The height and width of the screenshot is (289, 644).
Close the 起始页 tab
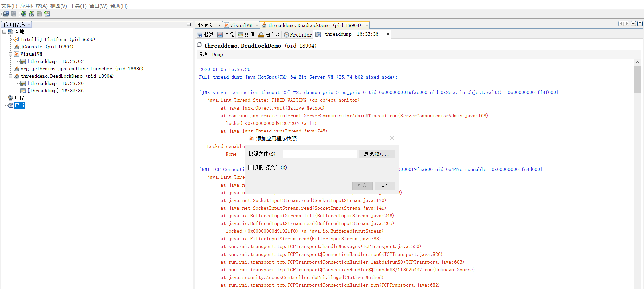pos(219,25)
